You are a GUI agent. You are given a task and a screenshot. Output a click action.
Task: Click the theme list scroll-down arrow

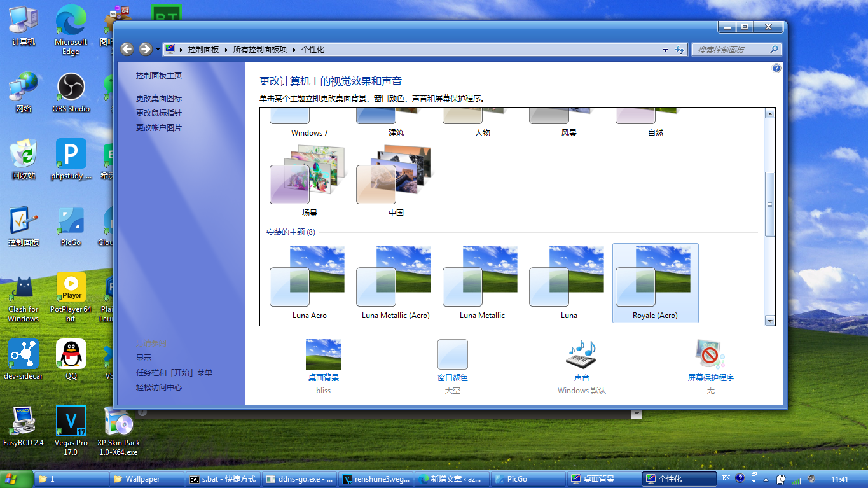(770, 321)
